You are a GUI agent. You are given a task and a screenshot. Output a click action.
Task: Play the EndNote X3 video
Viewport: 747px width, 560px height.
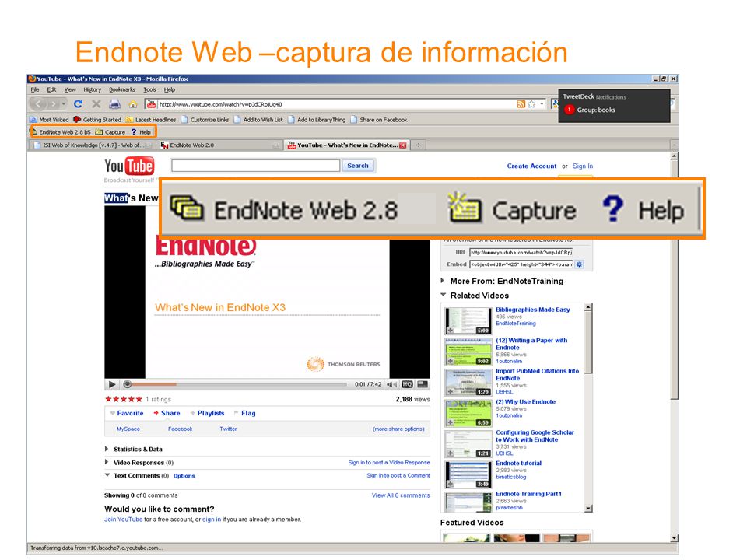(x=112, y=384)
